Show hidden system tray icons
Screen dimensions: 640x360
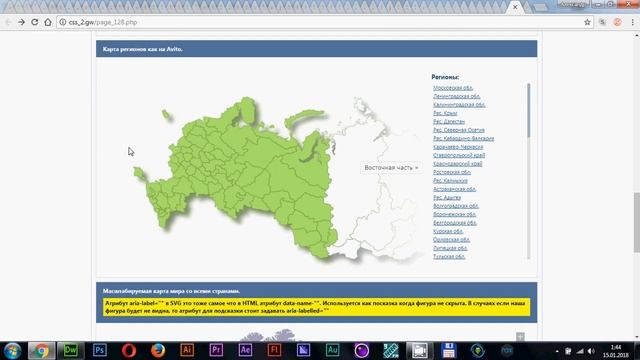tap(557, 351)
